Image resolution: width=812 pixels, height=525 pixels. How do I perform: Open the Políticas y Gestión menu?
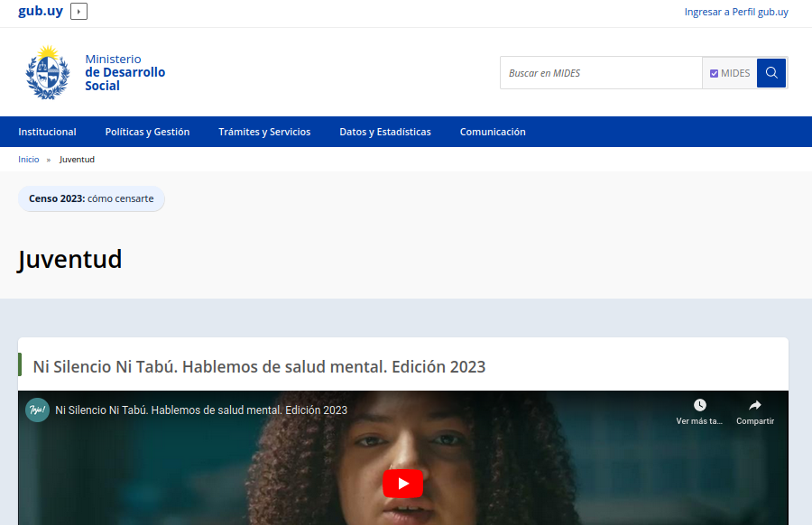(147, 132)
